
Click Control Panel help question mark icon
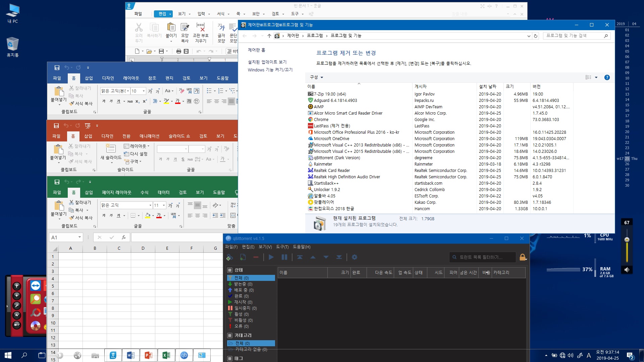coord(607,77)
